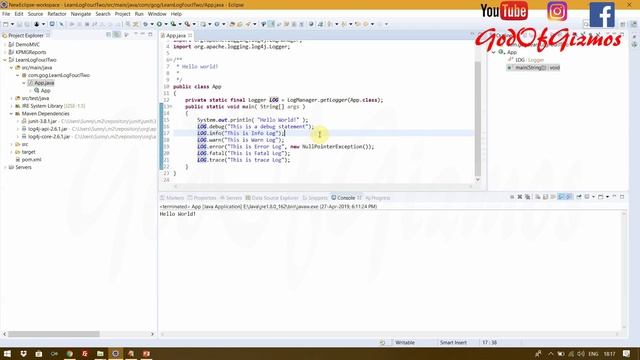The height and width of the screenshot is (360, 640).
Task: Select KPMGReports project in the tree
Action: [x=31, y=52]
